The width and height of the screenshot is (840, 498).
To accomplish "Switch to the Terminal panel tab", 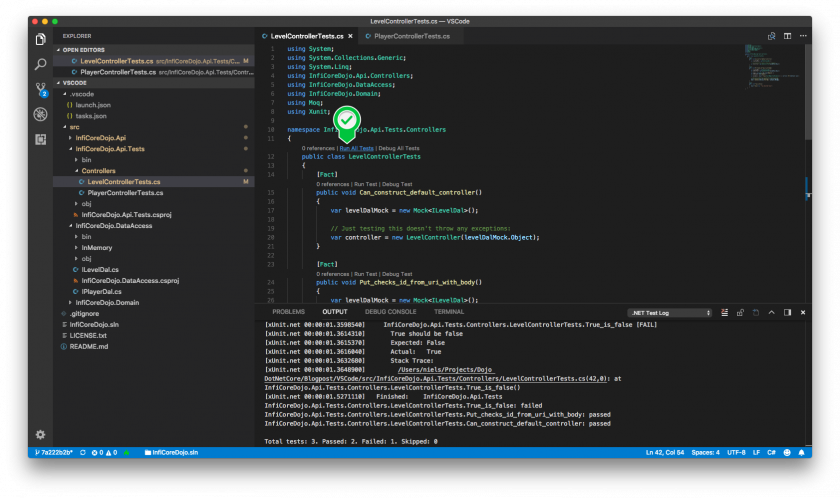I will [449, 312].
